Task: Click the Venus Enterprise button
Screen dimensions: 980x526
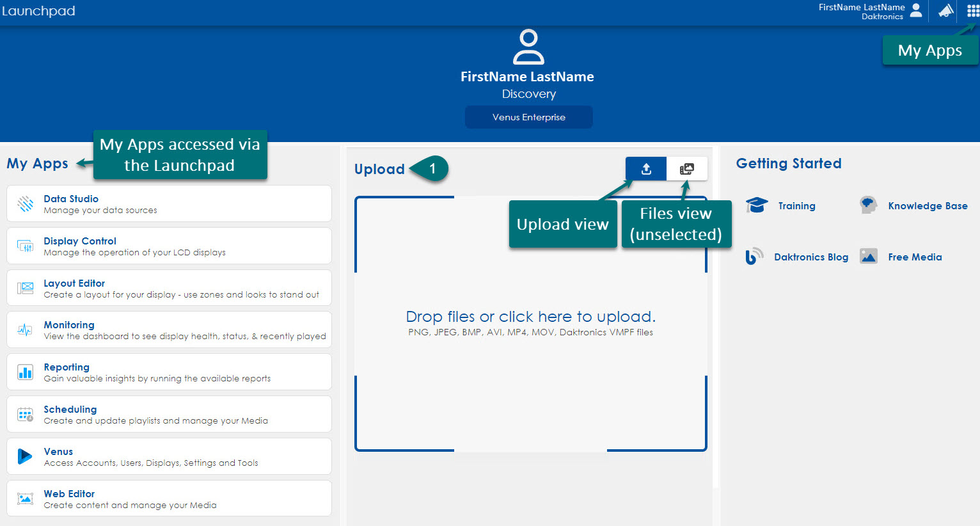Action: [x=528, y=117]
